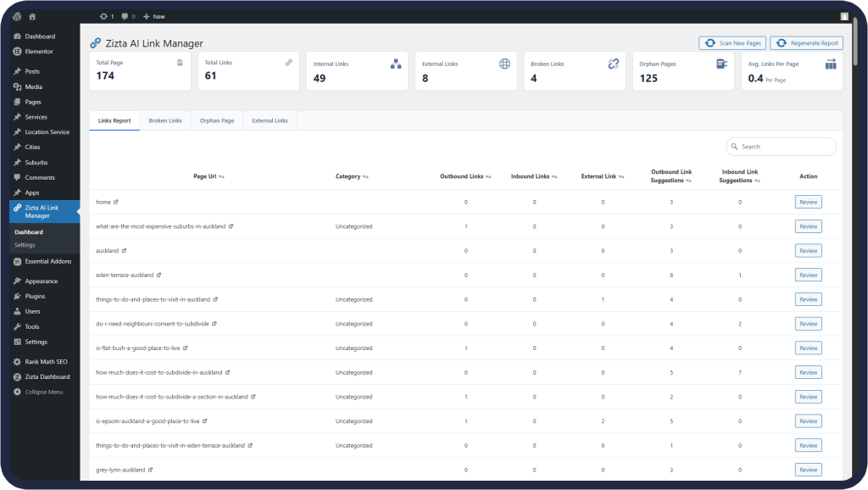
Task: Click the Essential Addons plugin icon
Action: click(19, 261)
